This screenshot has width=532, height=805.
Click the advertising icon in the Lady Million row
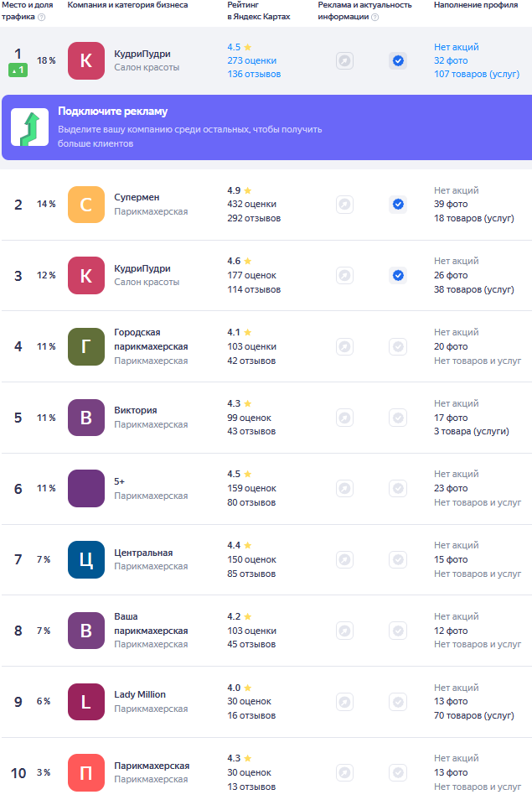[344, 701]
